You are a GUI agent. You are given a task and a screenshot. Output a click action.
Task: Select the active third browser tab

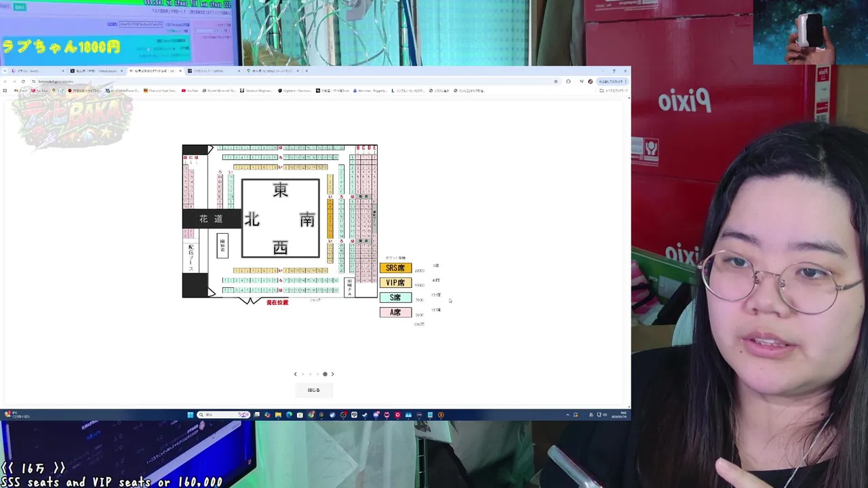[155, 70]
